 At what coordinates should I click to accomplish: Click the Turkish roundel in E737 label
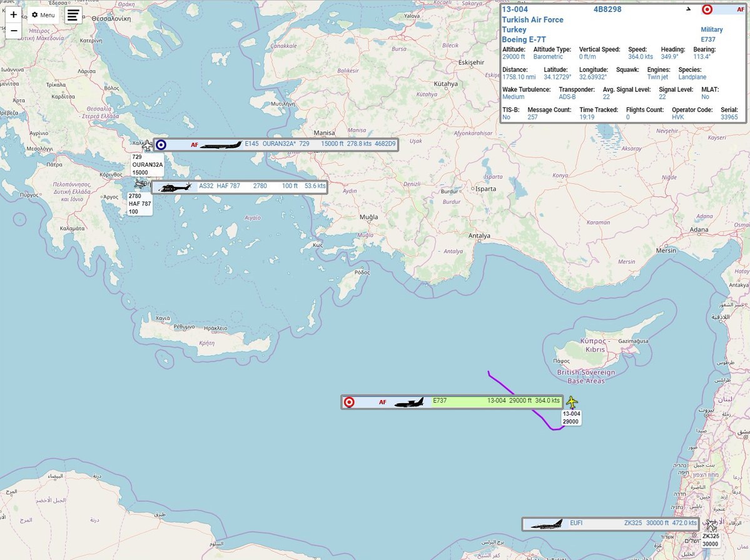click(350, 402)
